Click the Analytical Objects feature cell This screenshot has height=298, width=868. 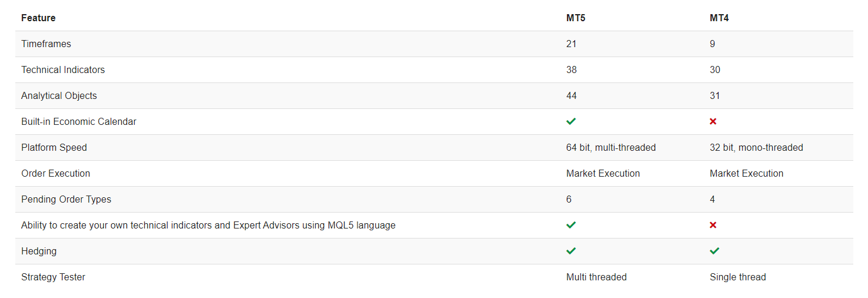click(x=59, y=95)
